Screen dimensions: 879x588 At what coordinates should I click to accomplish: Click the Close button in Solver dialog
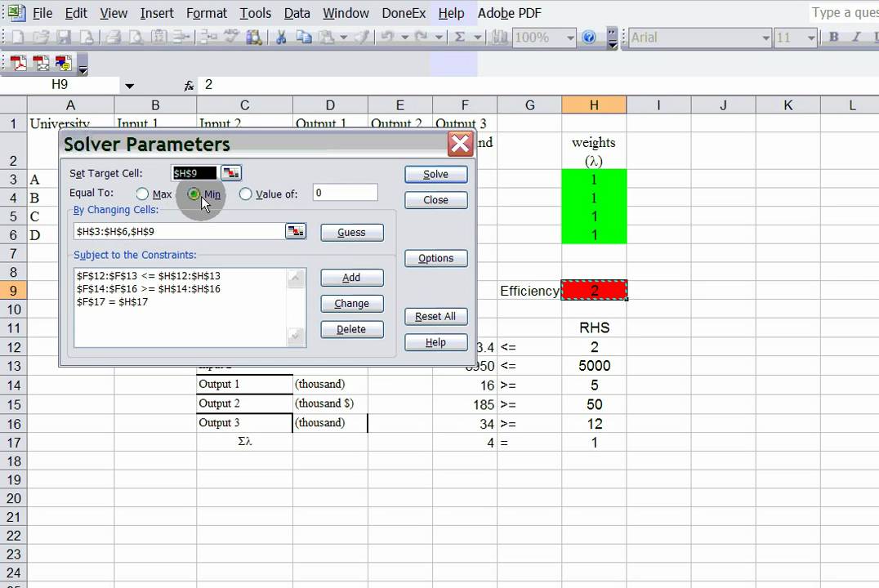pyautogui.click(x=435, y=200)
